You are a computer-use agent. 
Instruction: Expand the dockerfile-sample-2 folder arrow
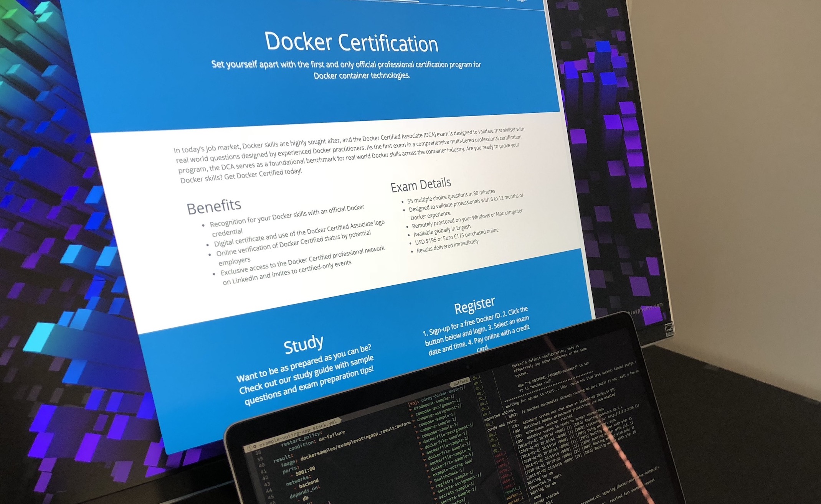[423, 454]
